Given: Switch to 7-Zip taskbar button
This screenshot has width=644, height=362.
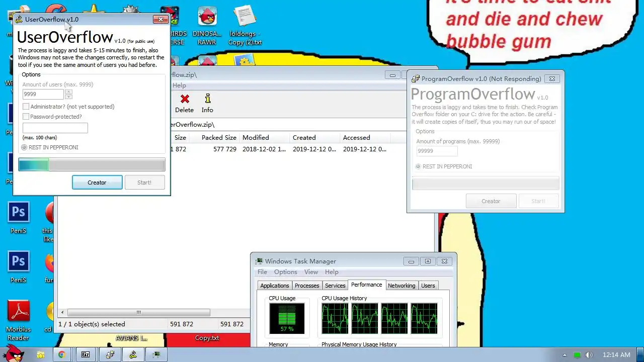Looking at the screenshot, I should point(86,354).
